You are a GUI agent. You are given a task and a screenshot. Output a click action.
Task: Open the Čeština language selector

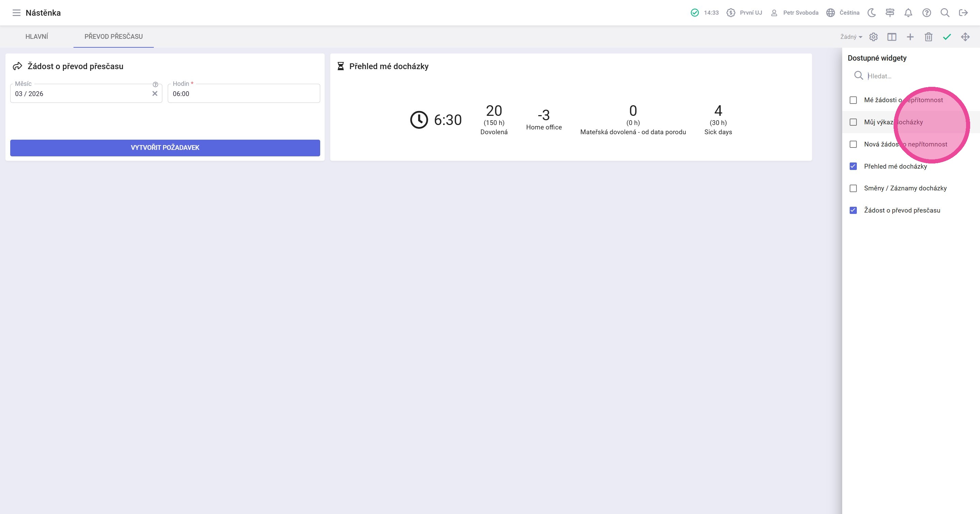tap(843, 13)
